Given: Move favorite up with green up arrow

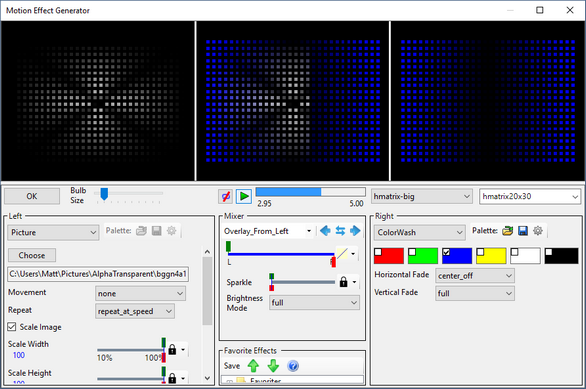Looking at the screenshot, I should pos(253,366).
